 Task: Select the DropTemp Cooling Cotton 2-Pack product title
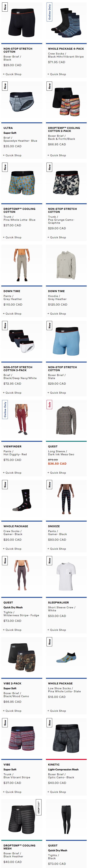click(x=64, y=129)
